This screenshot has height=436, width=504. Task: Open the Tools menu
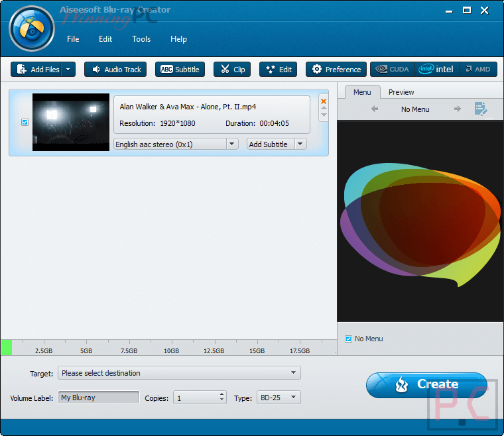141,39
